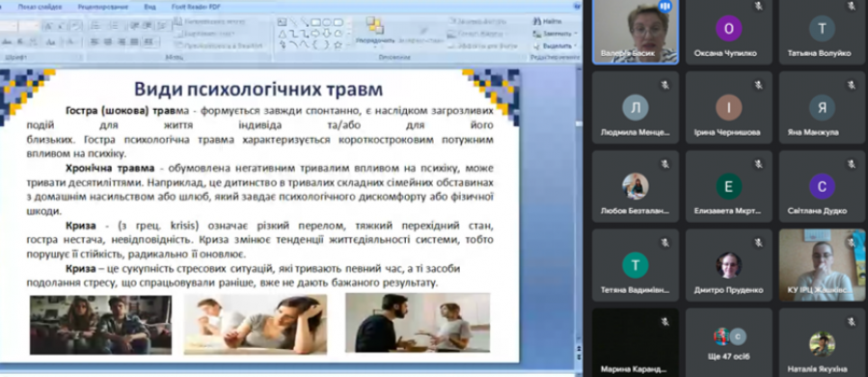Open the Рецензирование ribbon tab
868x377 pixels.
click(x=103, y=7)
